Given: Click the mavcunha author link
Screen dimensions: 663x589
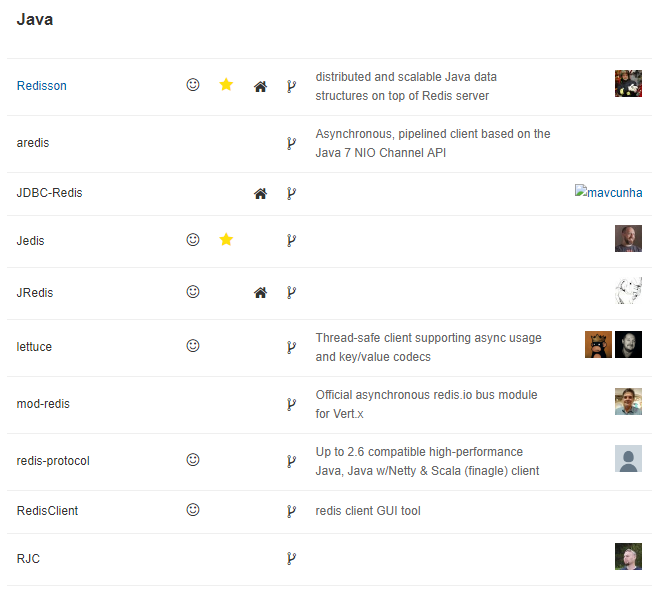Looking at the screenshot, I should coord(609,193).
